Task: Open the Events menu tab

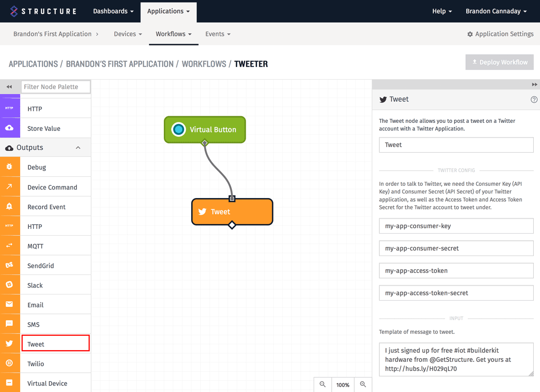Action: click(x=218, y=34)
